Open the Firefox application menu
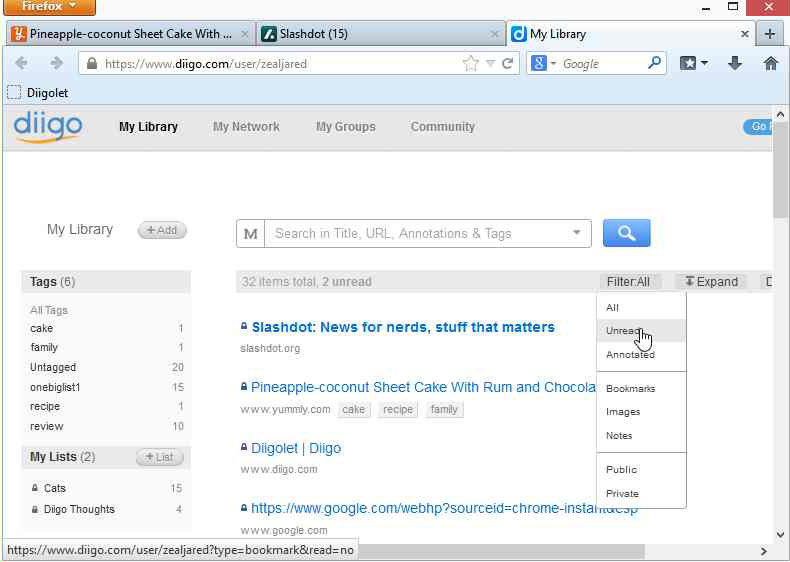The image size is (790, 562). 49,7
